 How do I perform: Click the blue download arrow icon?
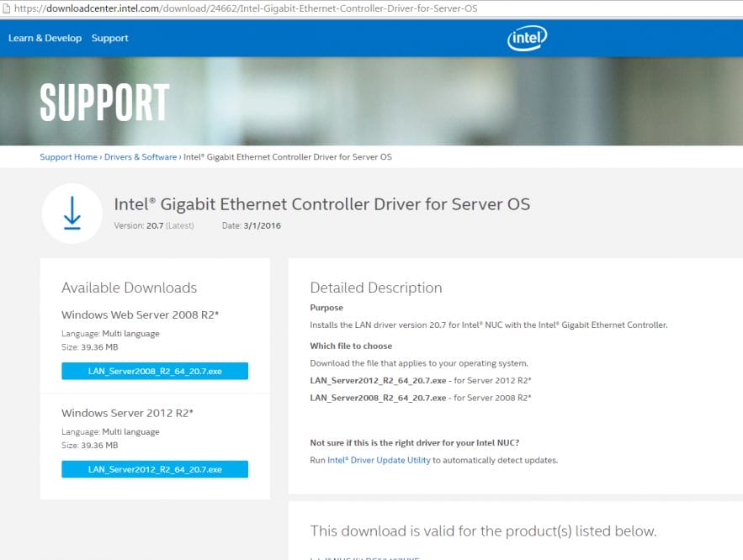point(72,212)
